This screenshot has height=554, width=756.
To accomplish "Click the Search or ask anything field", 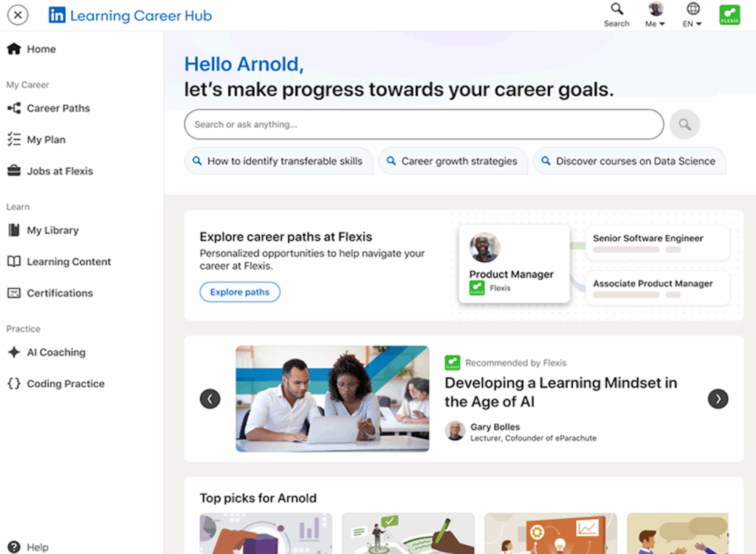I will click(x=423, y=125).
